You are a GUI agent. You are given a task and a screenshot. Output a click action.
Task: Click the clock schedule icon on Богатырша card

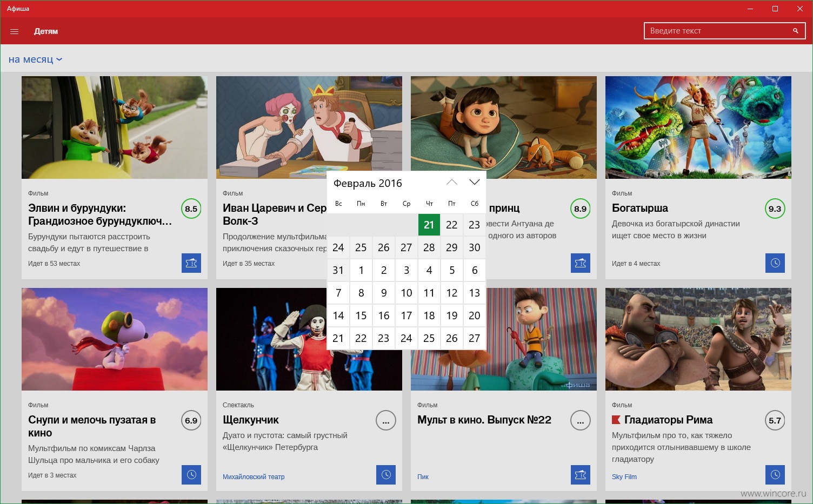[x=775, y=263]
